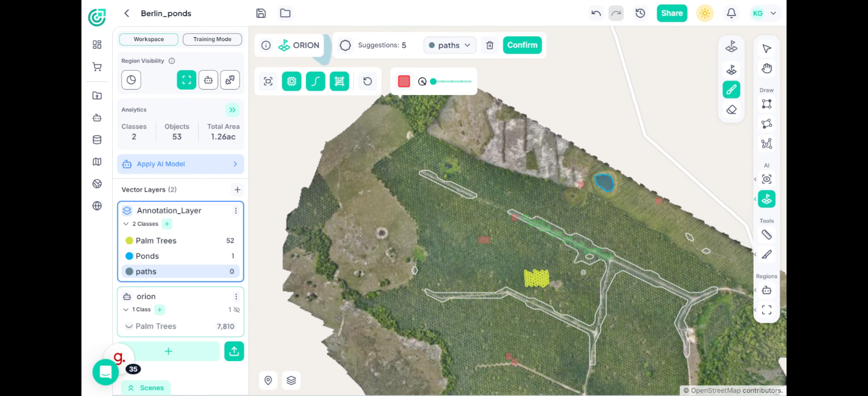
Task: Delete suggestions with trash icon
Action: coord(490,45)
